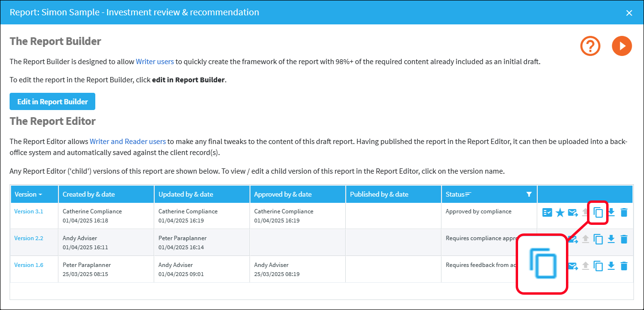644x310 pixels.
Task: Click 'The Report Editor' heading
Action: tap(53, 121)
